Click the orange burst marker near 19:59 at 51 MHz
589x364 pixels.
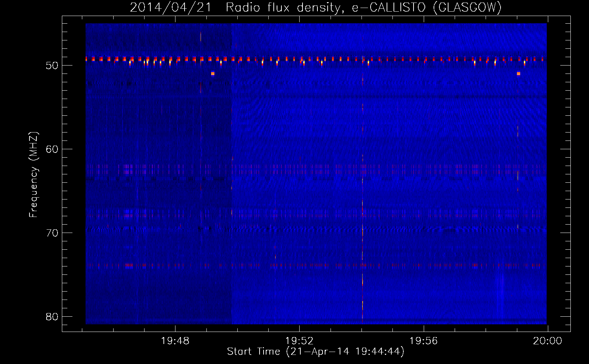(x=518, y=74)
